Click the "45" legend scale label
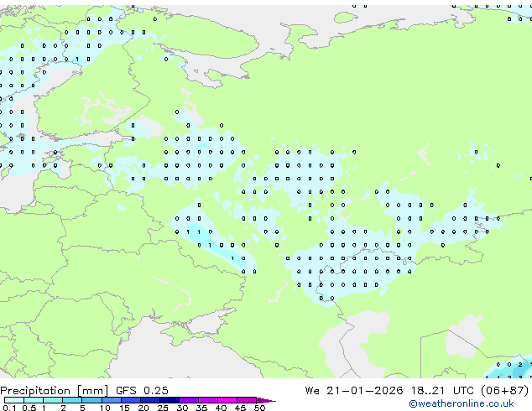 tap(240, 408)
